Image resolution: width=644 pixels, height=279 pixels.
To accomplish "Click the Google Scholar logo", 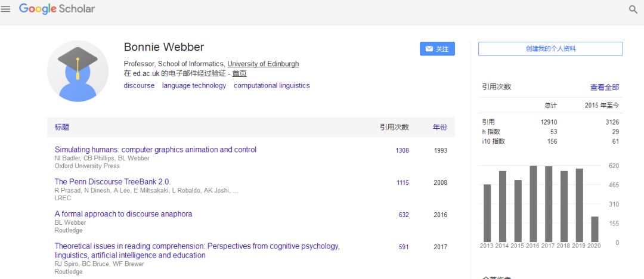I will 57,9.
